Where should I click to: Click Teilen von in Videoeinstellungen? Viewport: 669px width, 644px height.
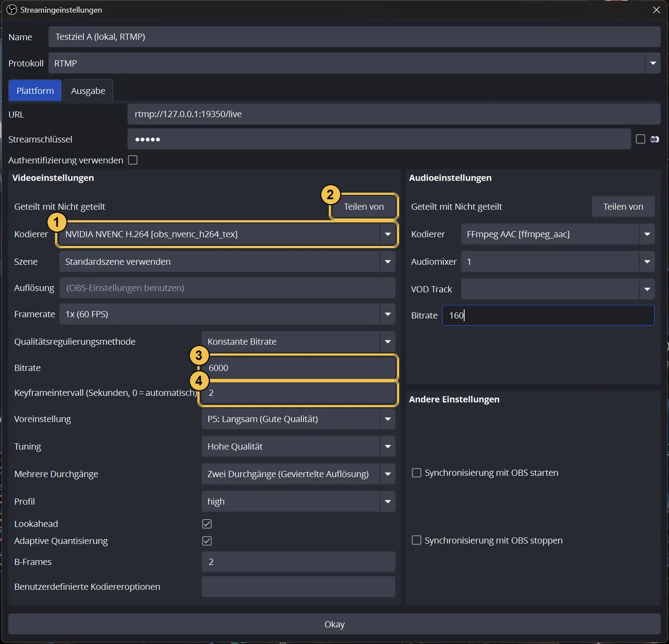point(363,206)
